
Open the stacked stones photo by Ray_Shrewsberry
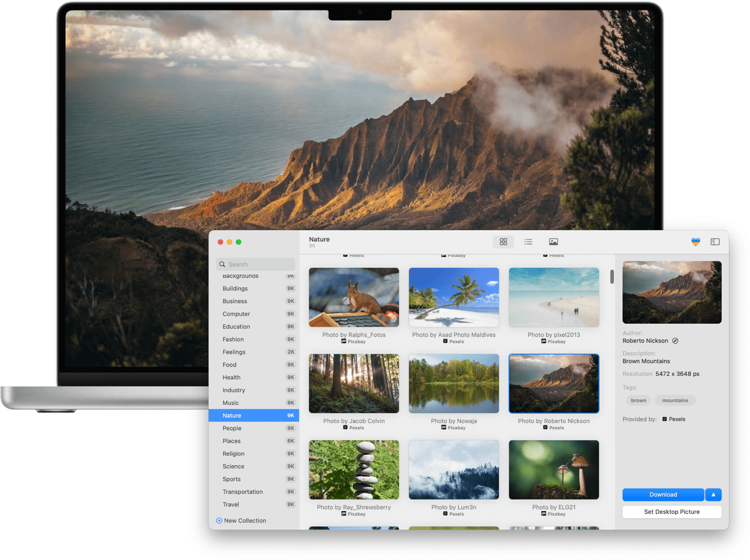[x=354, y=470]
